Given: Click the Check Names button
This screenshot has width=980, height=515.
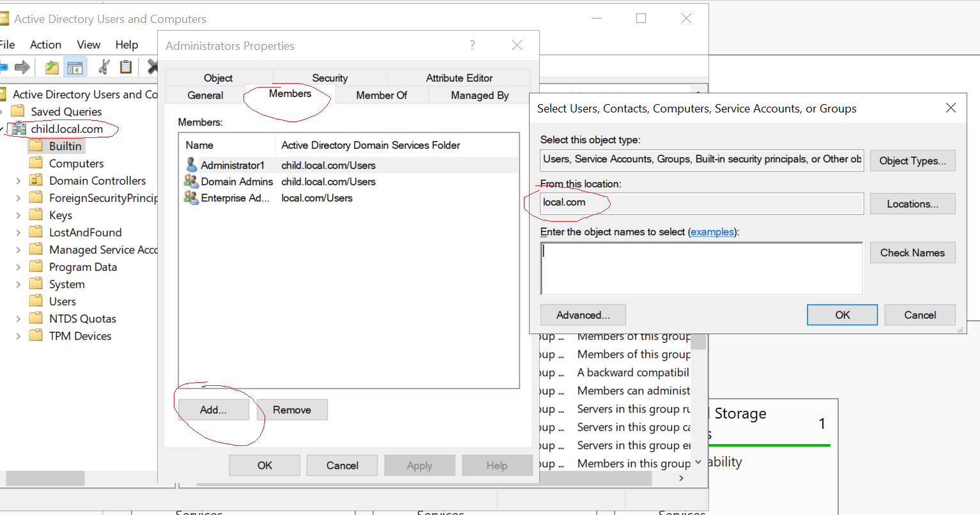Looking at the screenshot, I should pyautogui.click(x=912, y=252).
